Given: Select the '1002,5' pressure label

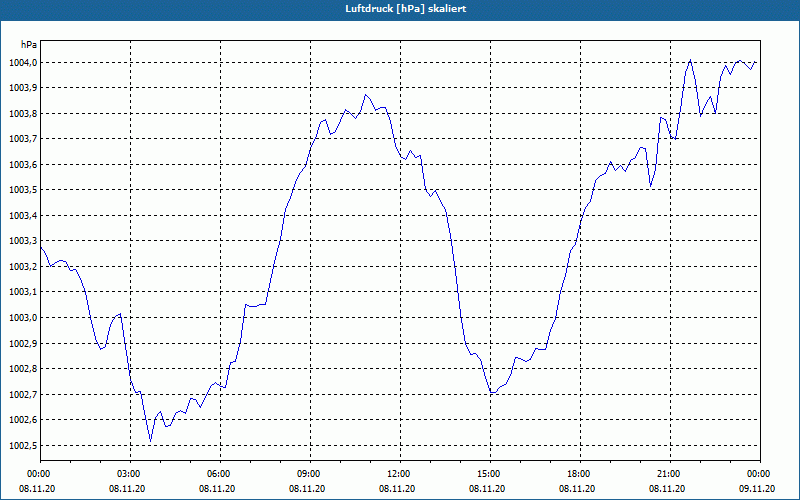Looking at the screenshot, I should click(x=22, y=446).
